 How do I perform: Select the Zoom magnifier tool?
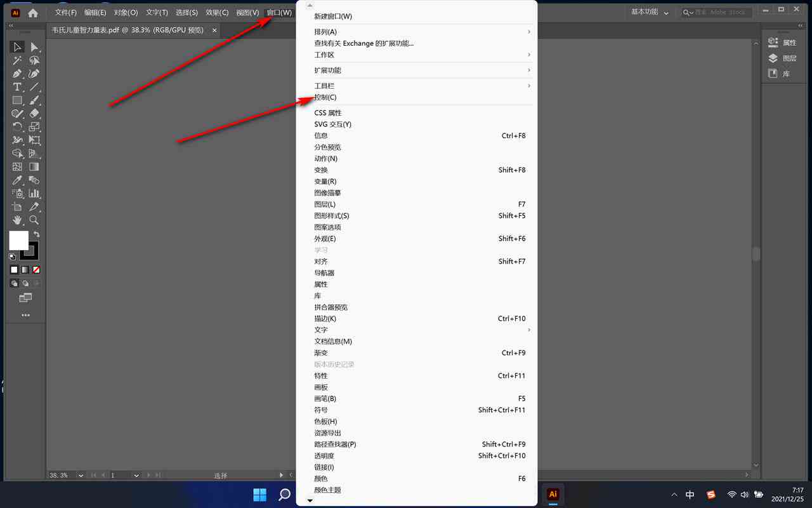tap(34, 220)
